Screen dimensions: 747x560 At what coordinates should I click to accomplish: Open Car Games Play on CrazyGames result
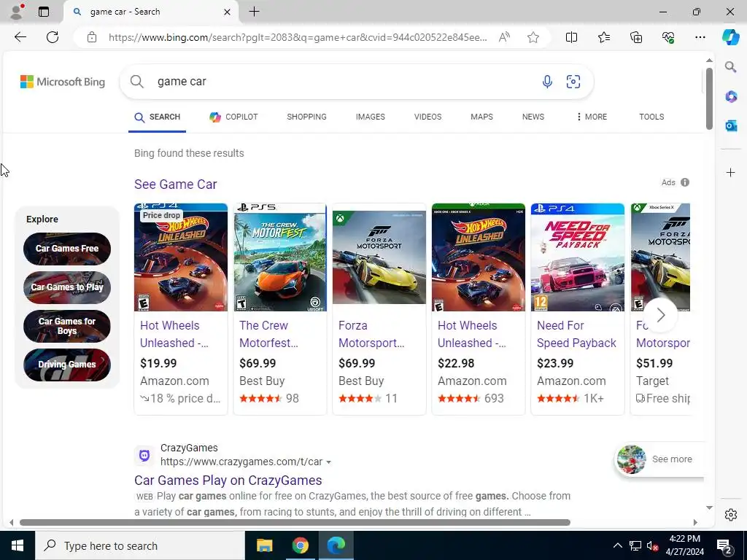228,480
